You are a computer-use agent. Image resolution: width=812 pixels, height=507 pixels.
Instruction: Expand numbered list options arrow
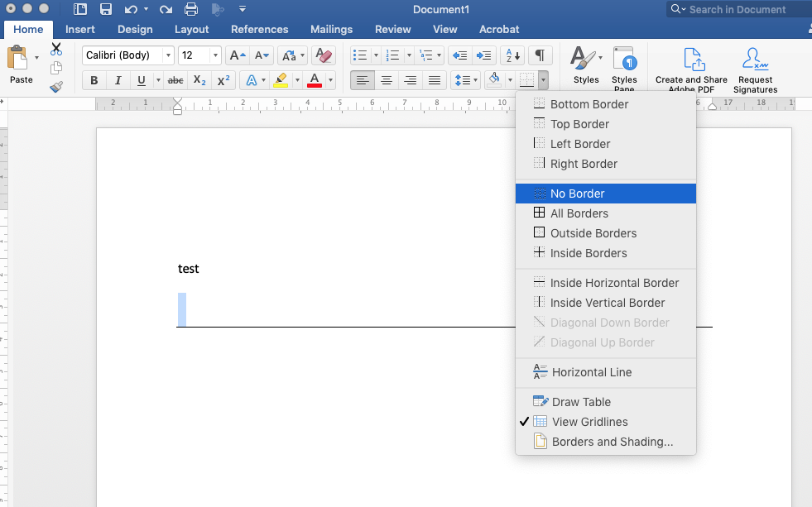409,55
